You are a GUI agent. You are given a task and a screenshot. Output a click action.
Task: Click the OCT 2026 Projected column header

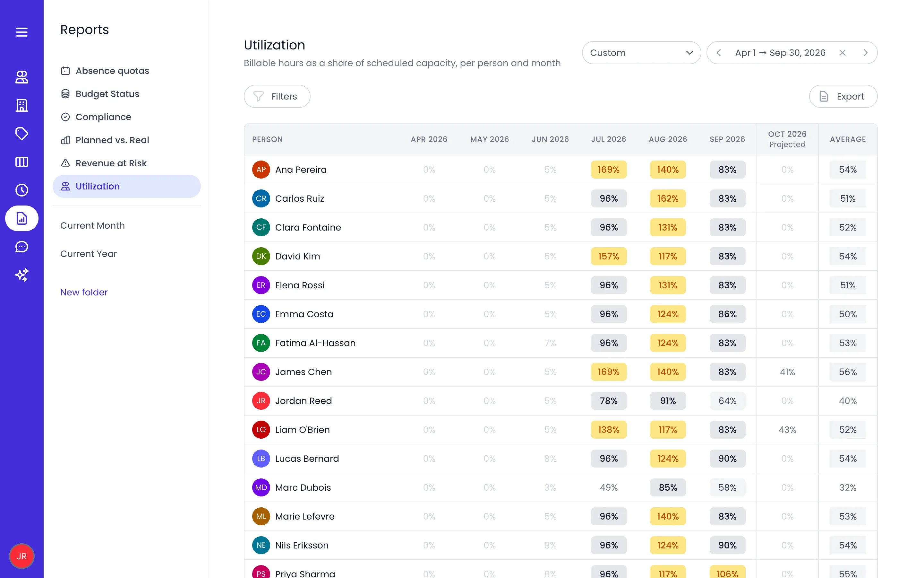pyautogui.click(x=787, y=139)
